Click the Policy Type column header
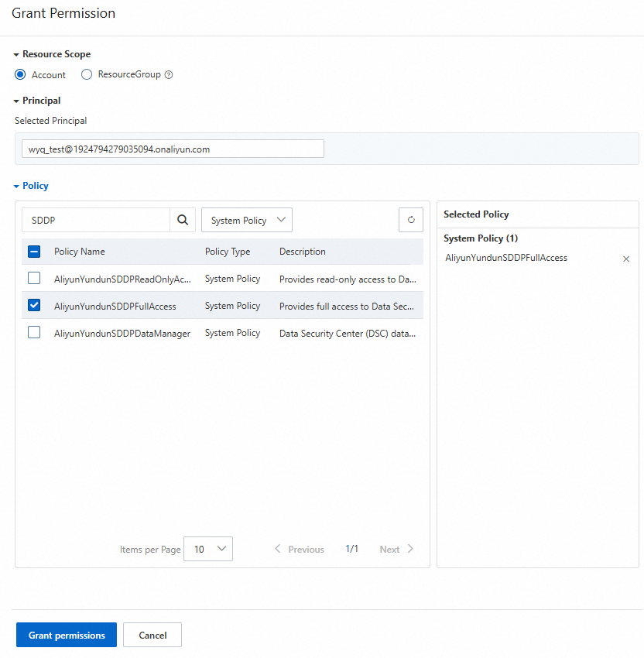 pos(228,252)
